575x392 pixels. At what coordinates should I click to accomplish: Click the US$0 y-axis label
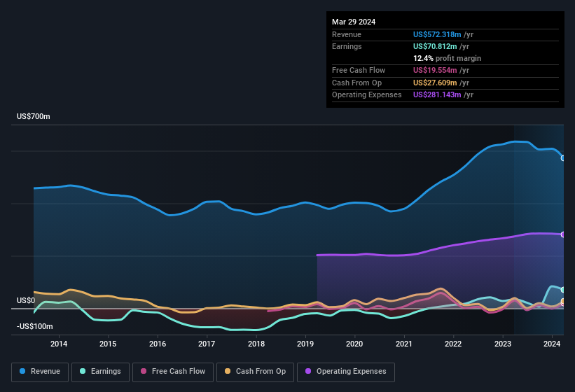26,301
